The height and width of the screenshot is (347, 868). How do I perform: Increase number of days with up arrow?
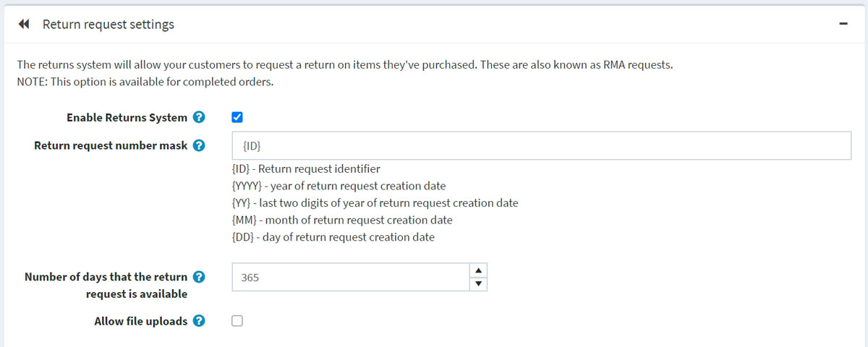478,270
